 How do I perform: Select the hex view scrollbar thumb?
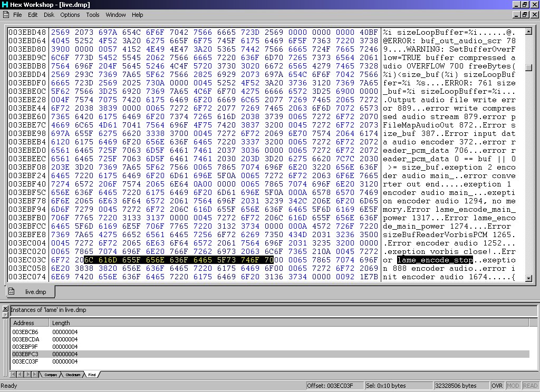(x=528, y=67)
